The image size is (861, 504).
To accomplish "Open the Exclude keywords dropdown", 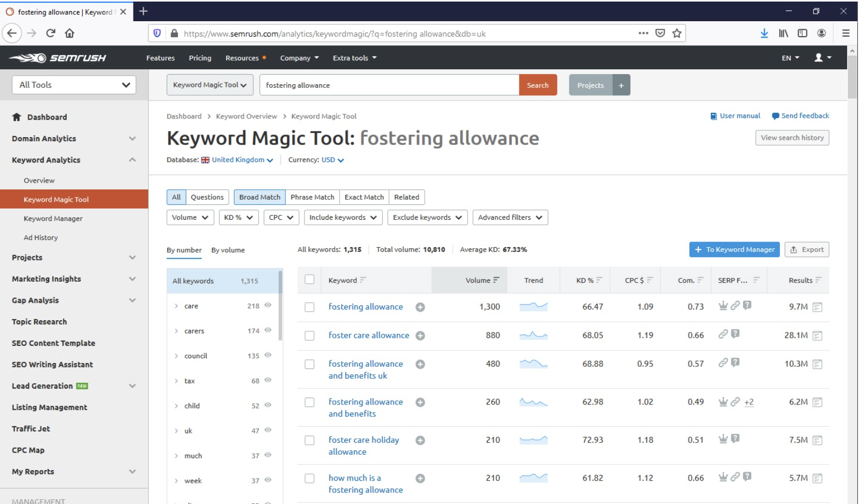I will coord(427,218).
